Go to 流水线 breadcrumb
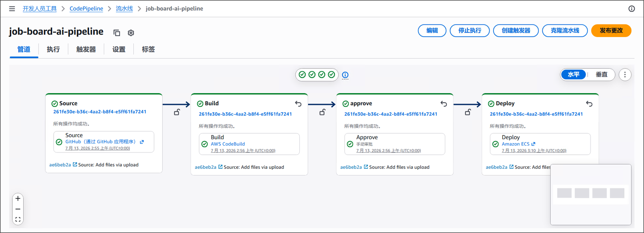Image resolution: width=644 pixels, height=233 pixels. click(x=124, y=9)
